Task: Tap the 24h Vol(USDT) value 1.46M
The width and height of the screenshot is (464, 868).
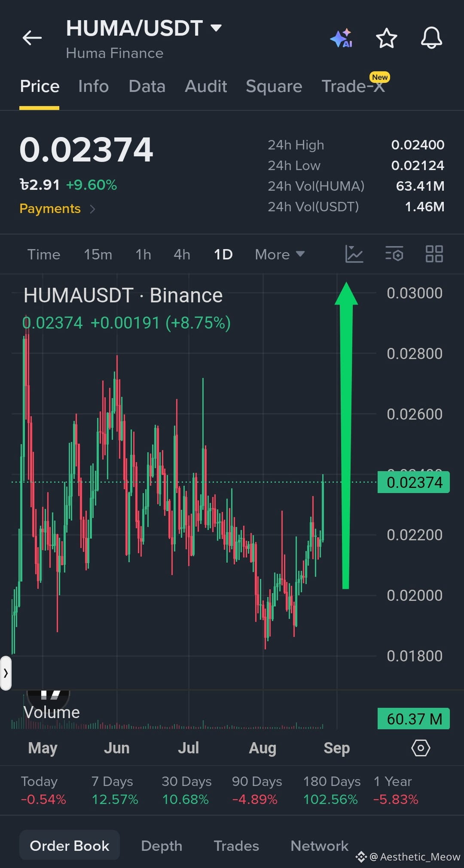Action: (x=424, y=207)
